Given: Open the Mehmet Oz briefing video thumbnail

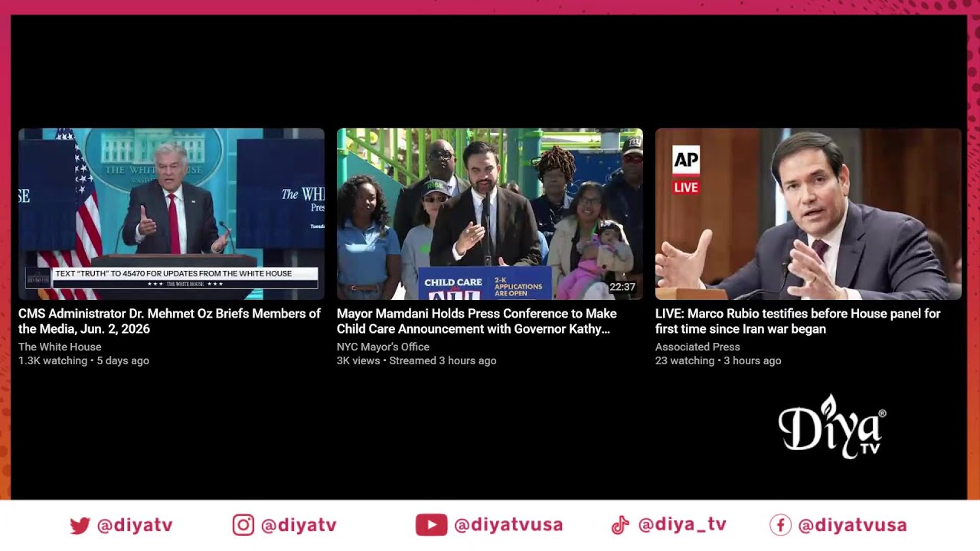Looking at the screenshot, I should (171, 214).
